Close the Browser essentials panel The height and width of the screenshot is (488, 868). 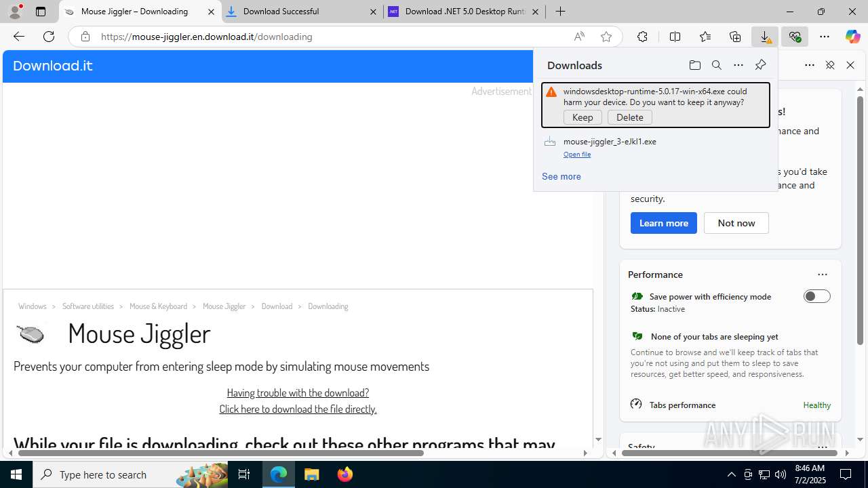click(x=850, y=65)
